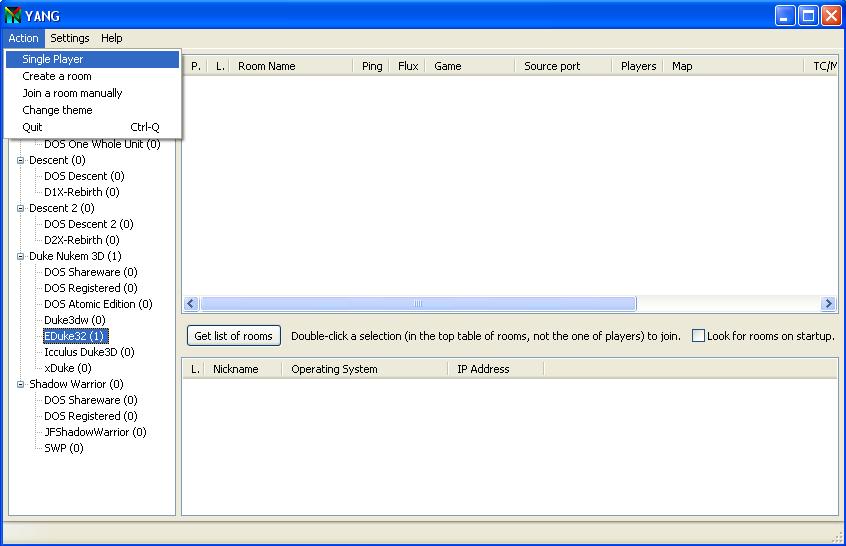Click the YANG application logo icon
846x546 pixels.
(12, 15)
